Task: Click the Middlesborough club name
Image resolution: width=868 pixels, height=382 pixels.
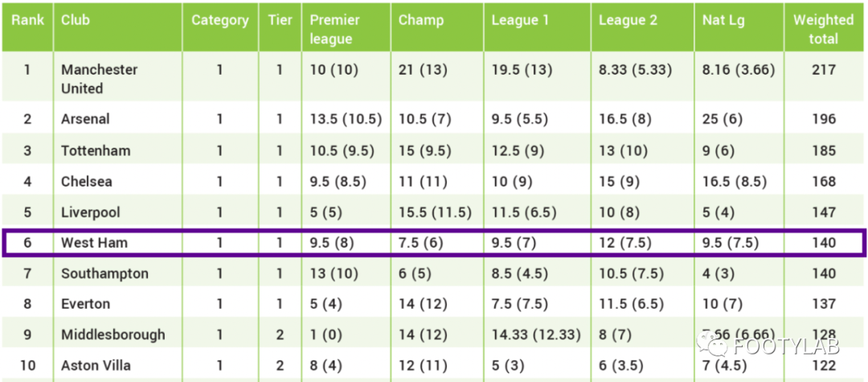Action: 113,335
